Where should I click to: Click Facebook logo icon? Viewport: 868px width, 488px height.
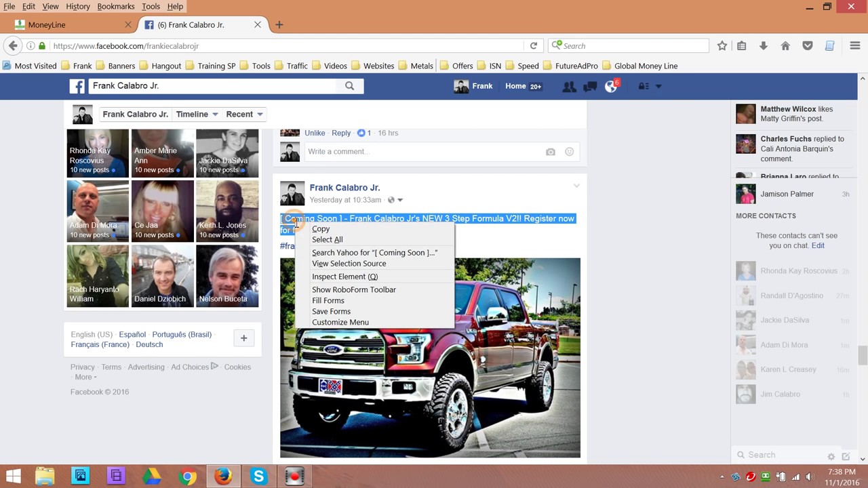tap(77, 86)
